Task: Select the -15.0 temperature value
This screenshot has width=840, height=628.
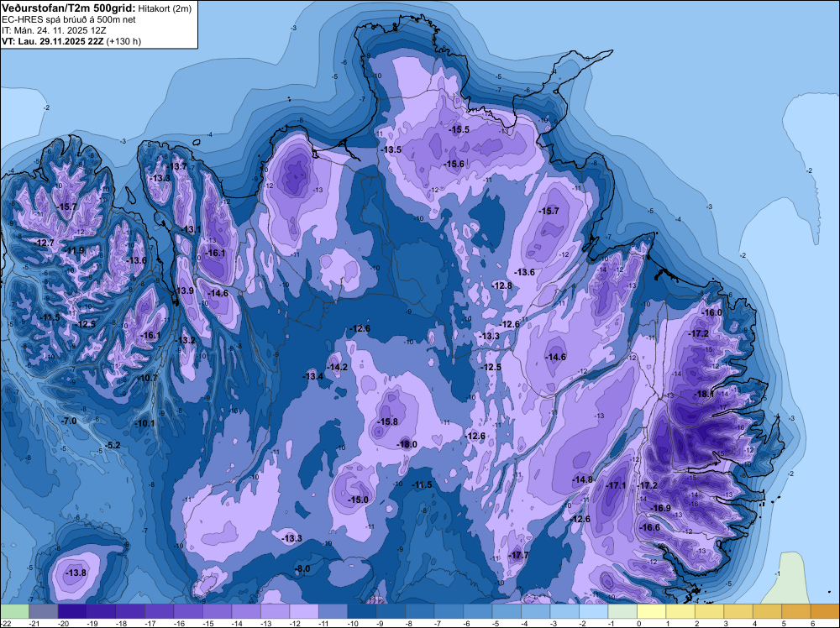Action: [359, 500]
